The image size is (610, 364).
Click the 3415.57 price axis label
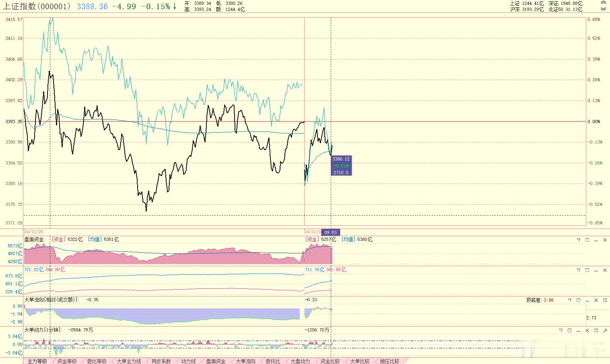14,19
